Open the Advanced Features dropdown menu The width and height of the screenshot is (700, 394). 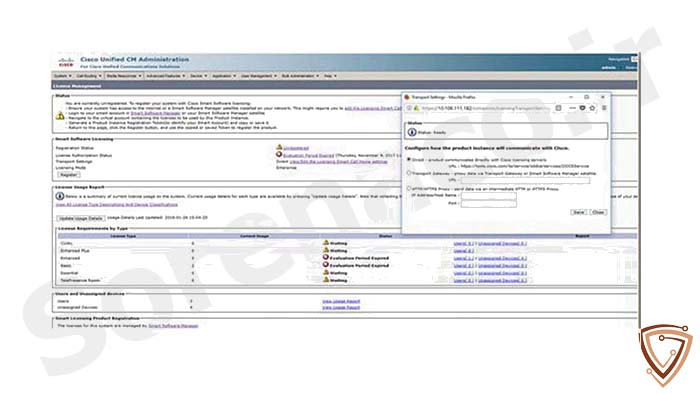[x=166, y=76]
